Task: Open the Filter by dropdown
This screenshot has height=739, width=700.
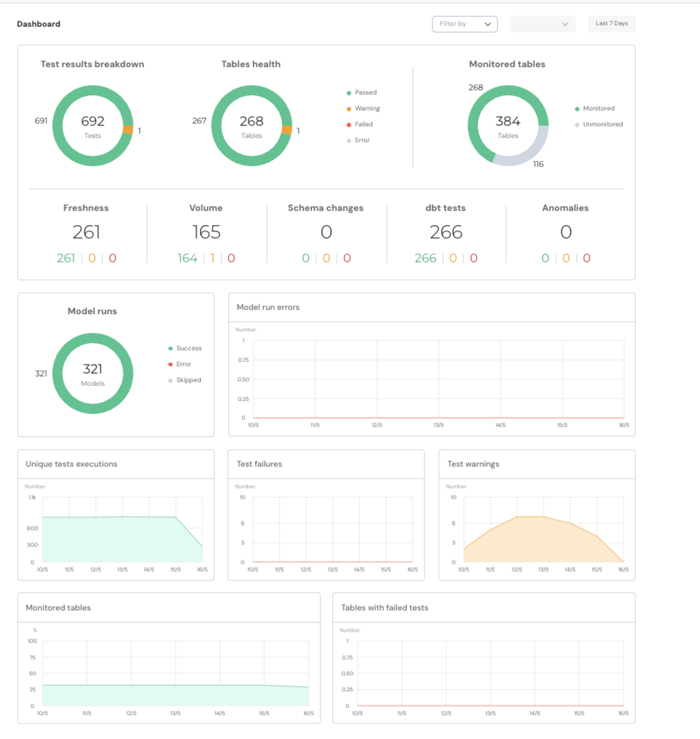Action: point(464,24)
